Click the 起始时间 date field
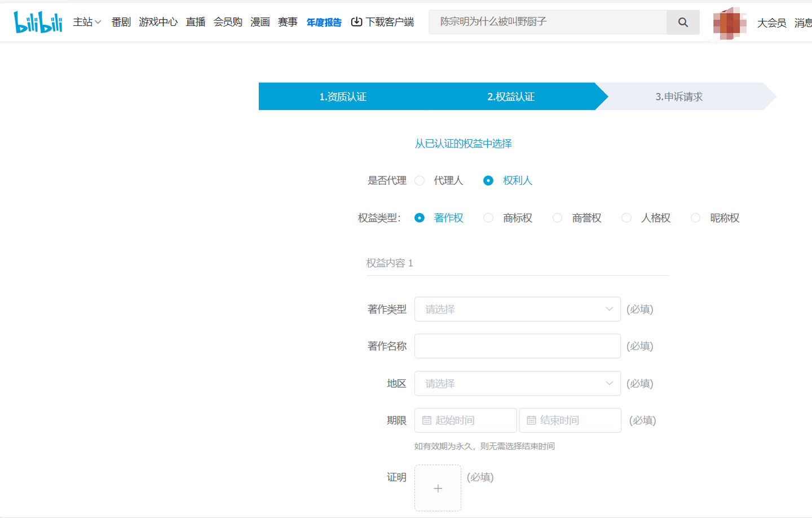This screenshot has width=812, height=518. pyautogui.click(x=466, y=420)
